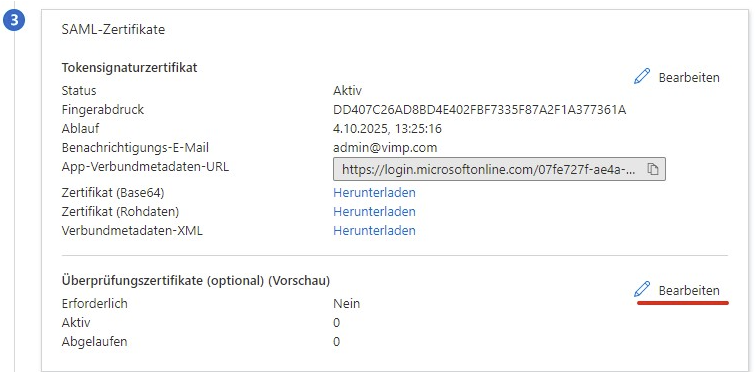The height and width of the screenshot is (372, 755).
Task: Click the Bearbeiten label next to Tokensignaturzertifikat
Action: pos(689,77)
